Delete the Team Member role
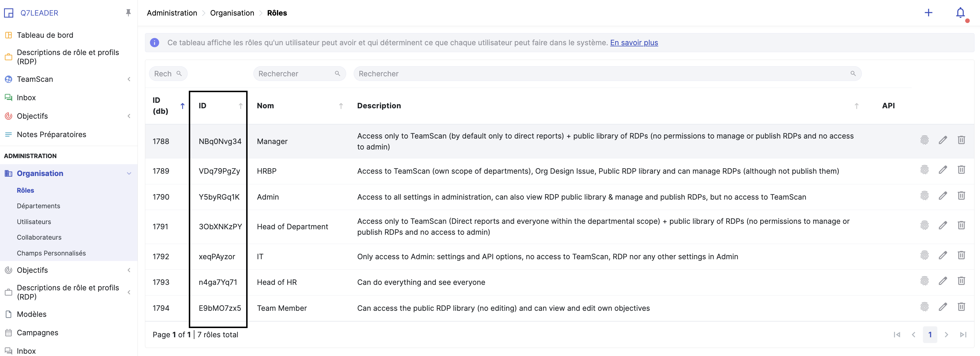The height and width of the screenshot is (356, 980). (x=961, y=307)
